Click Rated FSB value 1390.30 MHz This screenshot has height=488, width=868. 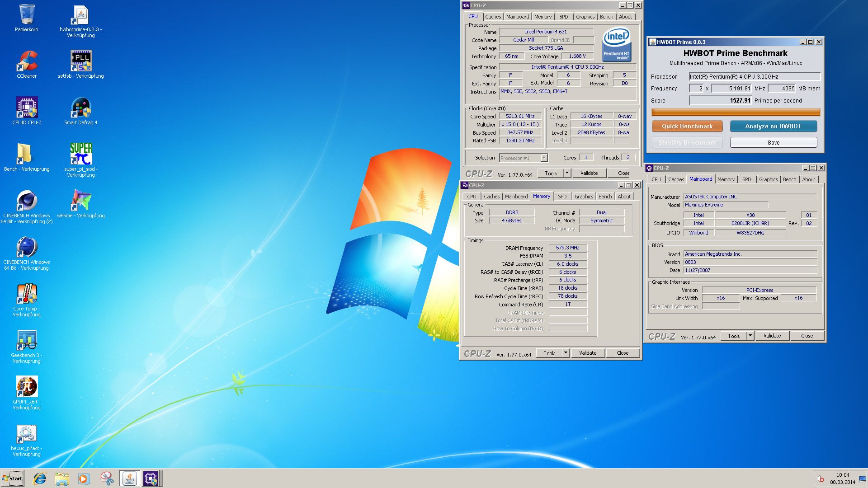520,141
